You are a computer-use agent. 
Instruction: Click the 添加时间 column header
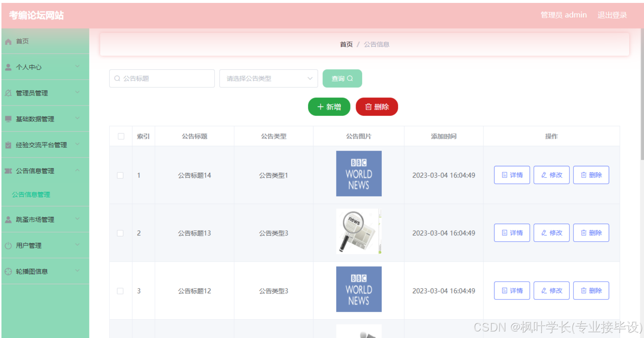[x=444, y=136]
